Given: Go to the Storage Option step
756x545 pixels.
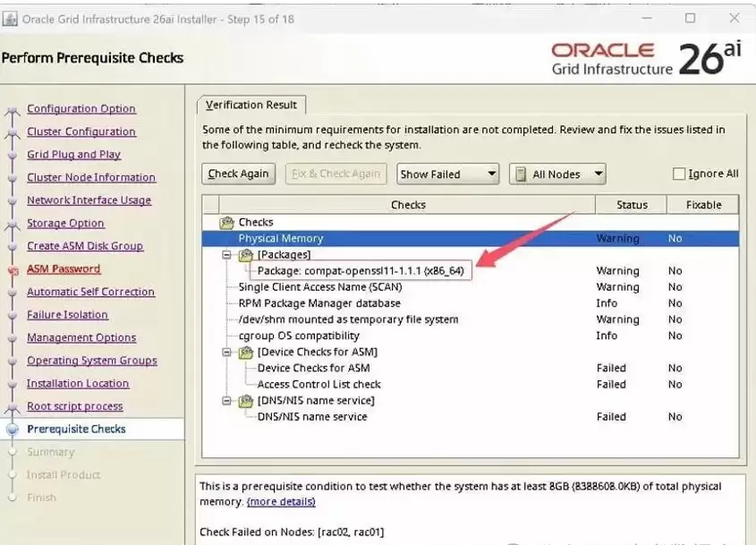Looking at the screenshot, I should (65, 224).
